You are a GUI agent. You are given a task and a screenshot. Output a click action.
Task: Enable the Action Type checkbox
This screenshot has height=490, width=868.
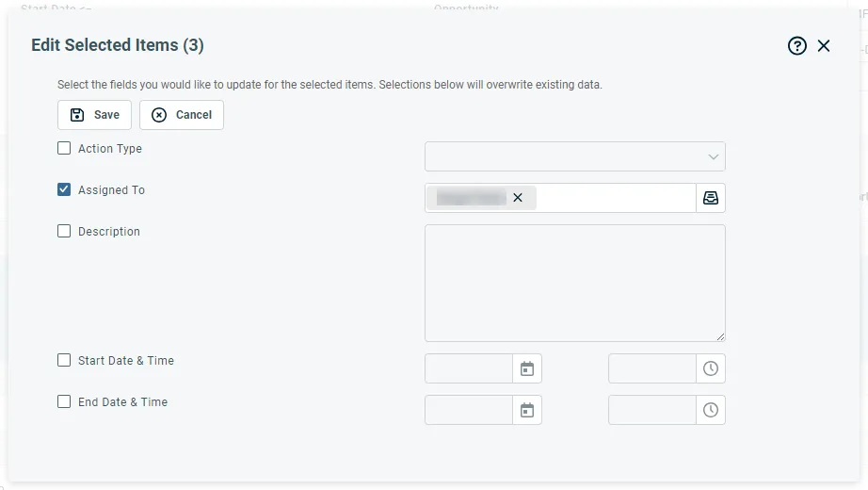click(64, 148)
